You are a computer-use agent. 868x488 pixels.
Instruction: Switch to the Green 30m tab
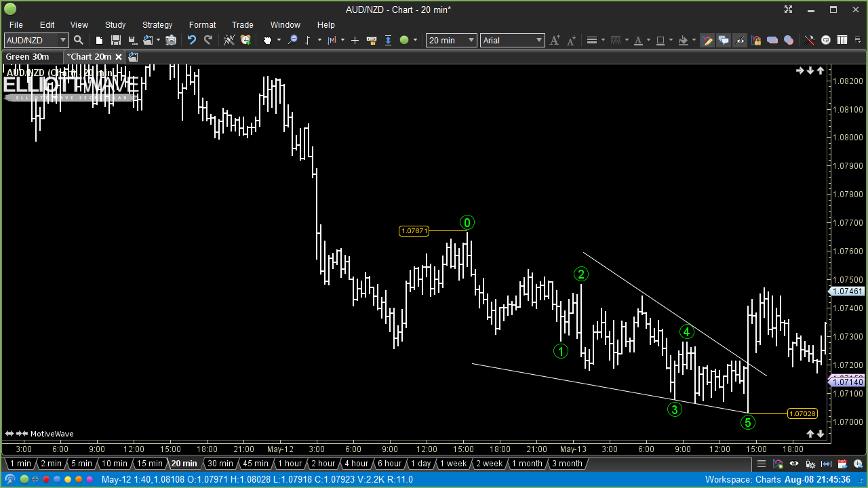click(27, 56)
